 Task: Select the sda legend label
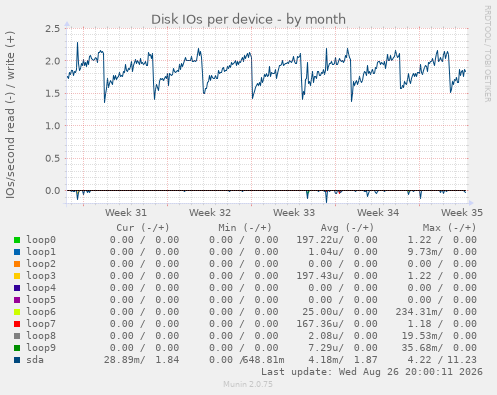click(x=35, y=360)
